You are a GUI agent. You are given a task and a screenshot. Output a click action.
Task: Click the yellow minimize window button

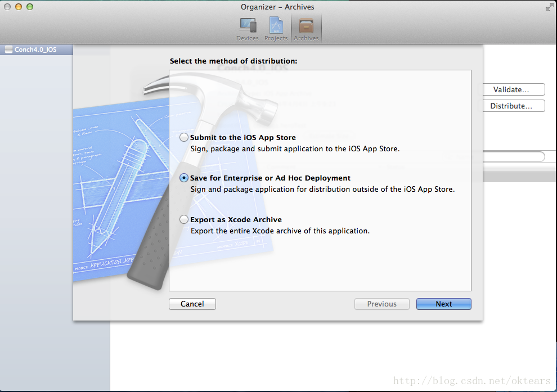point(19,7)
